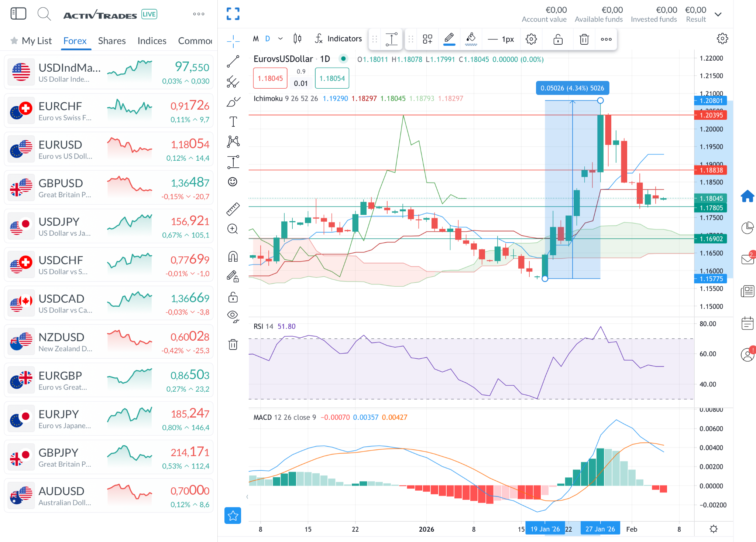
Task: Toggle hide all drawings eye icon
Action: [233, 317]
